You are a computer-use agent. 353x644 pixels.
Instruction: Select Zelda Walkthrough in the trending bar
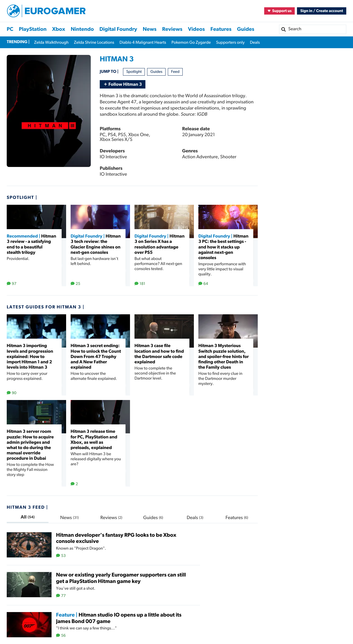click(x=51, y=42)
